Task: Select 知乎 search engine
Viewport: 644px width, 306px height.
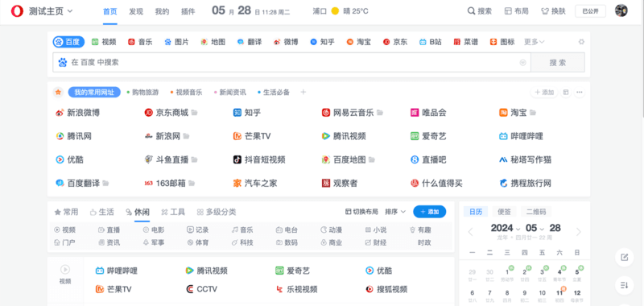Action: [323, 42]
